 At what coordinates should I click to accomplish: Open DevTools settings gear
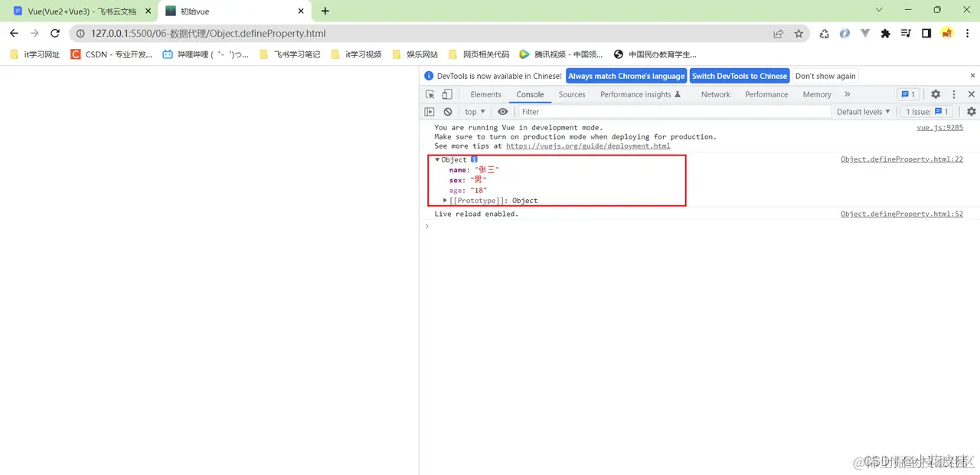coord(936,94)
